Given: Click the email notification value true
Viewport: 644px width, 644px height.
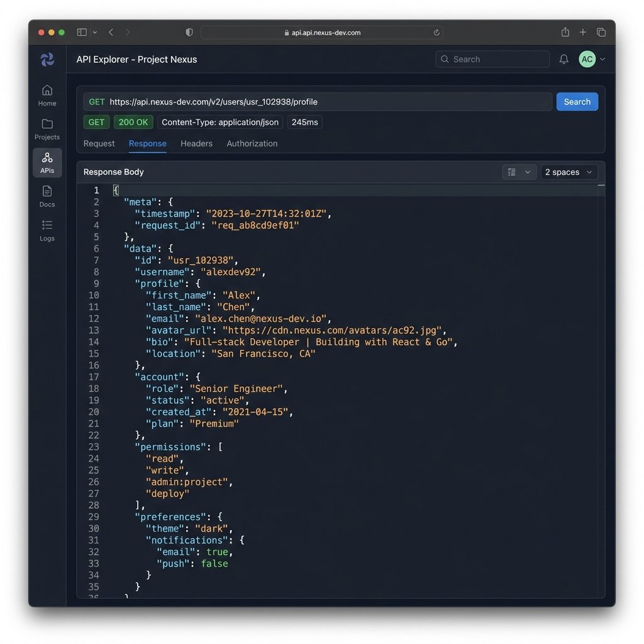Looking at the screenshot, I should click(217, 552).
